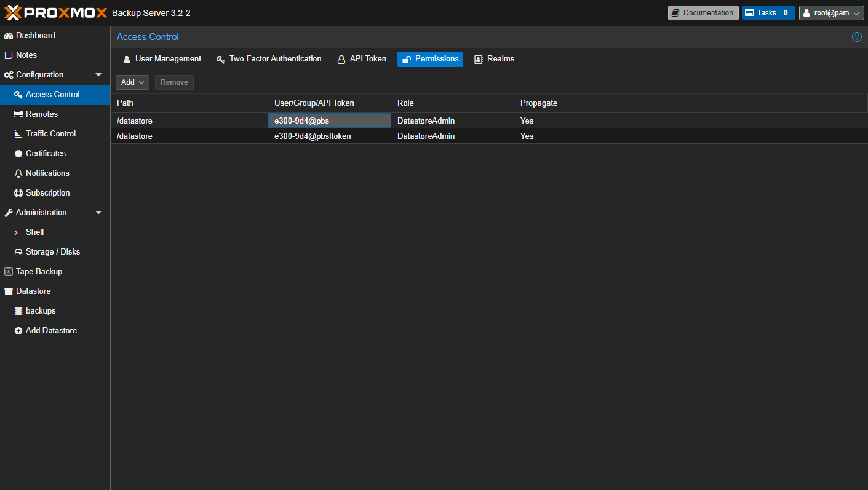Switch to User Management tab

(162, 59)
